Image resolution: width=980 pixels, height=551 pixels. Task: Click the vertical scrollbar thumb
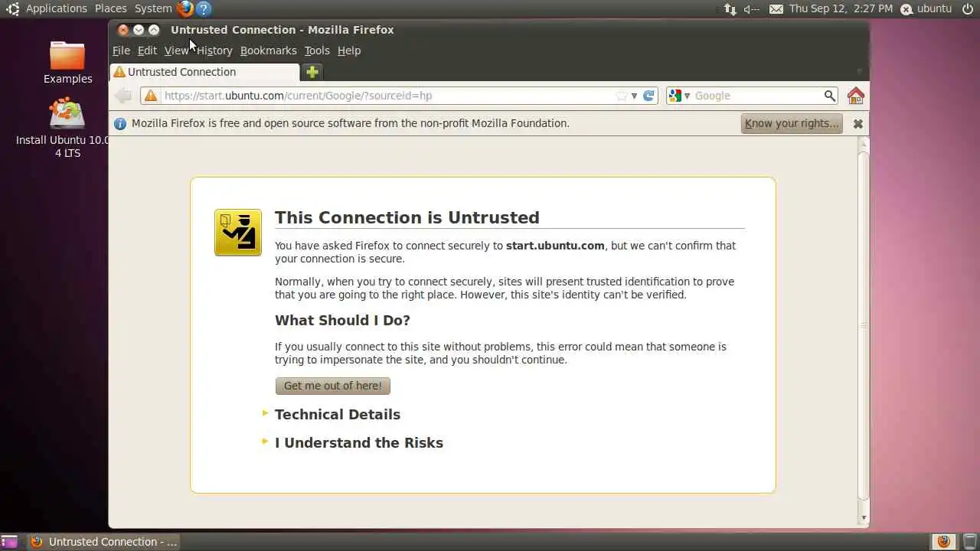(x=864, y=325)
